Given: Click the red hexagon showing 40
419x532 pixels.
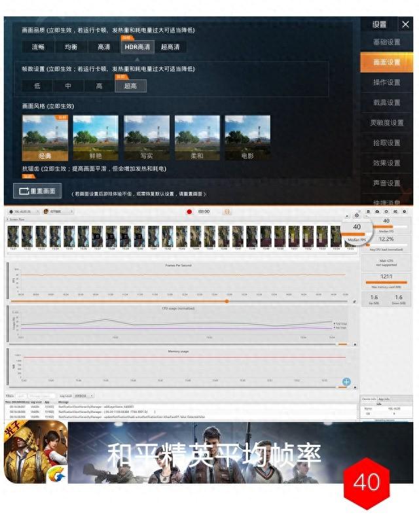Looking at the screenshot, I should point(367,483).
